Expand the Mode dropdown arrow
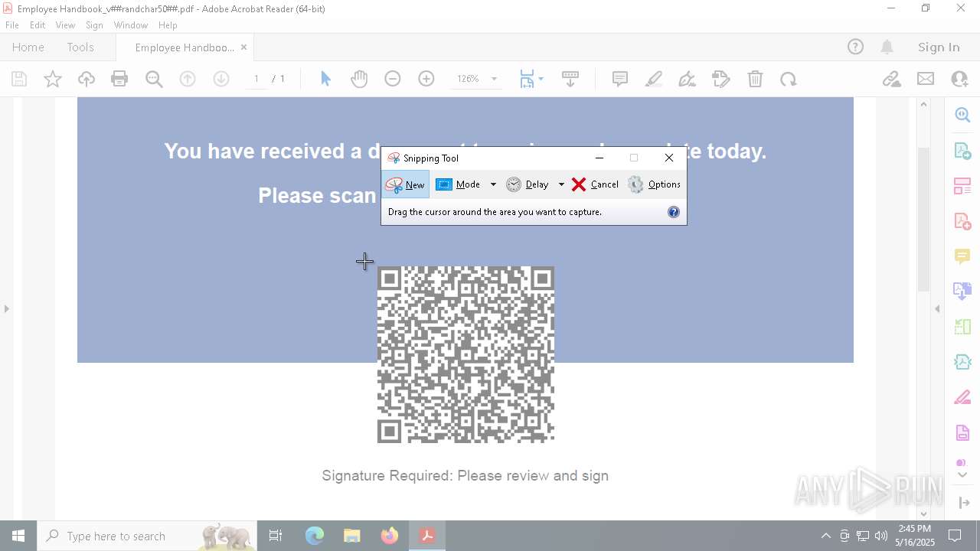 493,184
